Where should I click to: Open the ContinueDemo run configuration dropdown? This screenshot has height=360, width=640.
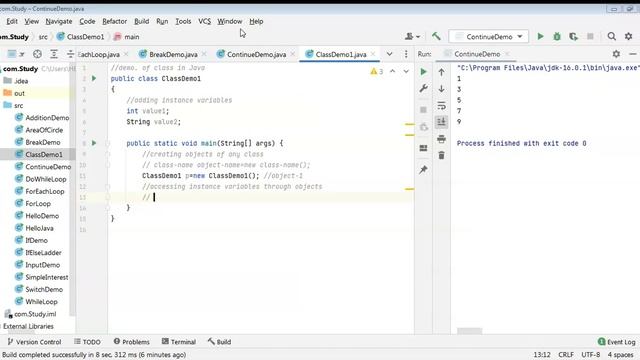(x=489, y=37)
